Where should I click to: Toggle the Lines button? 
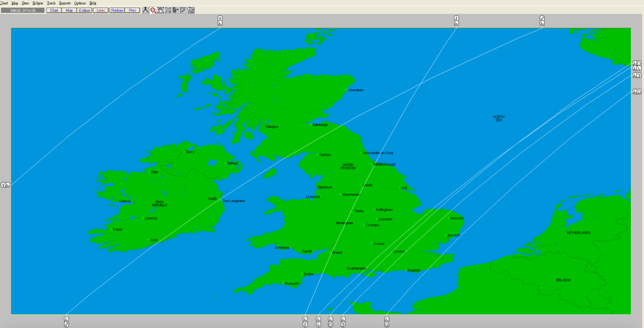(x=101, y=10)
